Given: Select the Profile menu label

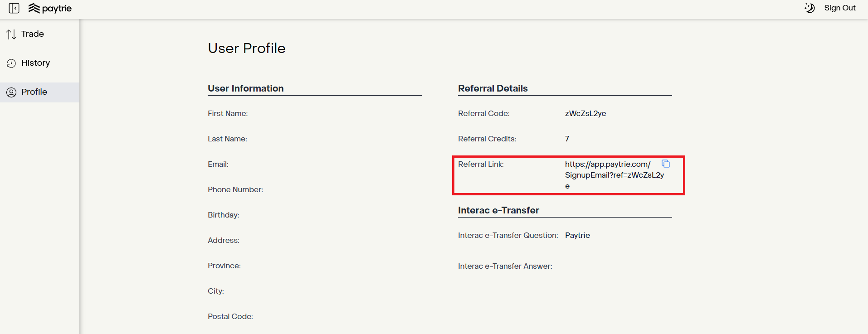Looking at the screenshot, I should click(x=34, y=92).
